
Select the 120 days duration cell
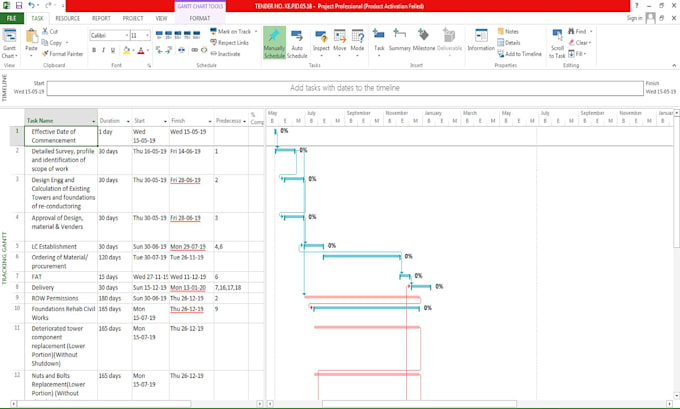(x=114, y=262)
